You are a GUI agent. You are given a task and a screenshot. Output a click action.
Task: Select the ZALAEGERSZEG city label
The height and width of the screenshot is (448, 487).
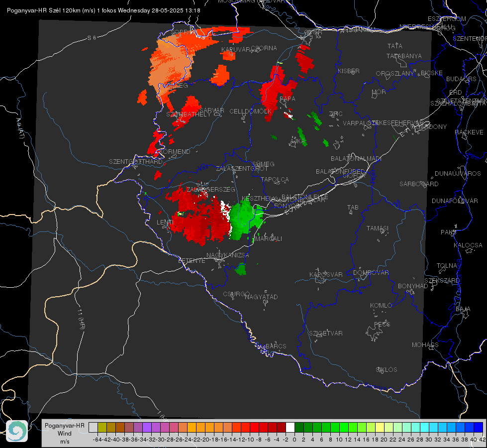210,189
